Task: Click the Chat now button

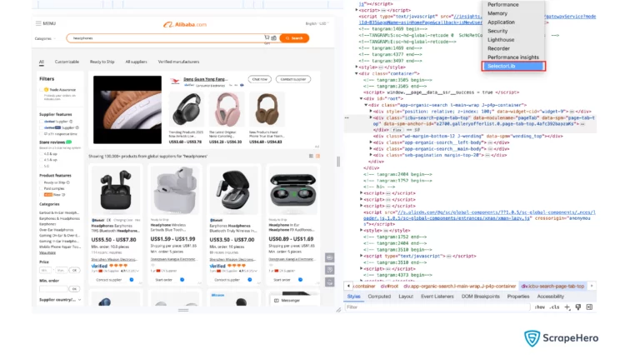Action: [260, 79]
